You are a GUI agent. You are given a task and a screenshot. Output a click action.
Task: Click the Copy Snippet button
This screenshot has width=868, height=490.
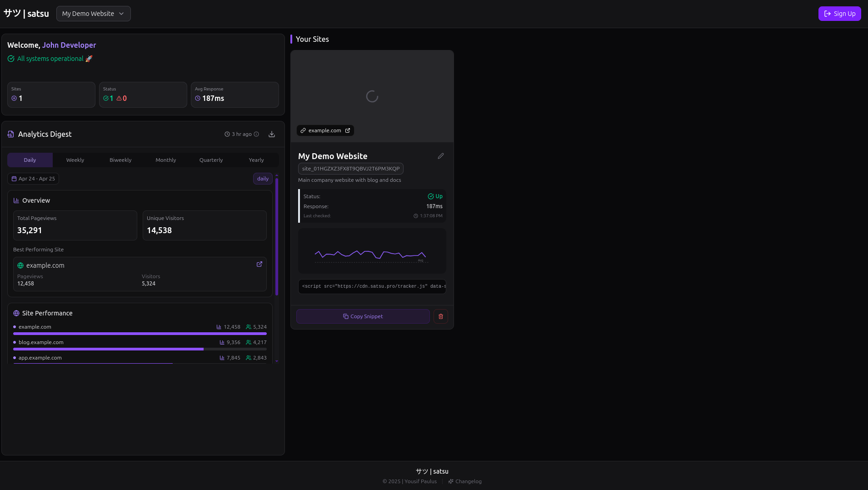363,316
